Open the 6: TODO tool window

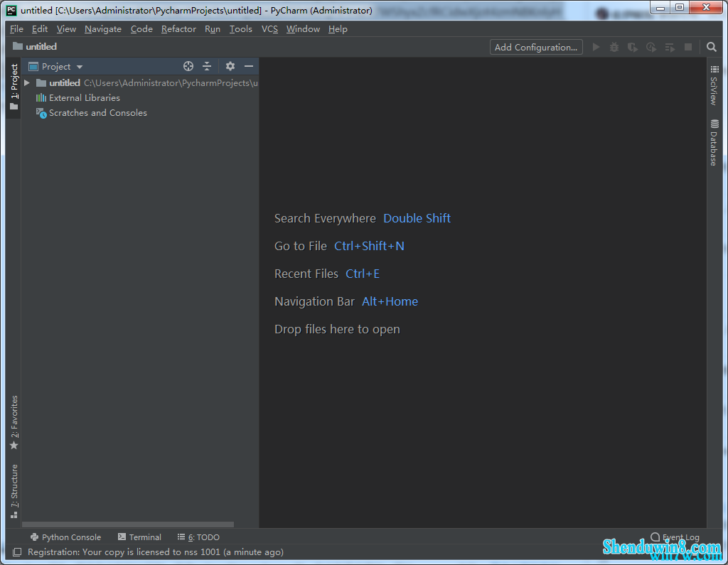click(198, 537)
